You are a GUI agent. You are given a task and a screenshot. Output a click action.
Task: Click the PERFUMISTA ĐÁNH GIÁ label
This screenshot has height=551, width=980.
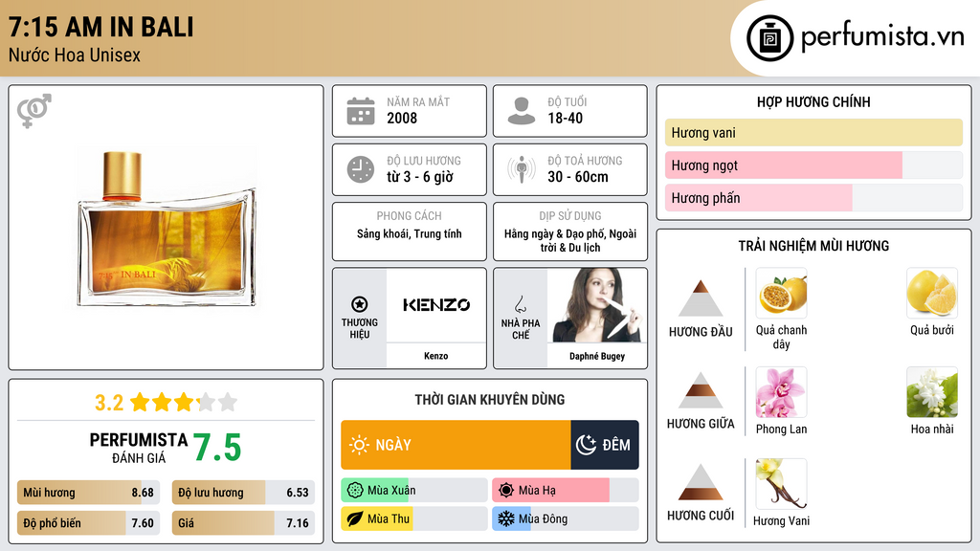click(139, 448)
